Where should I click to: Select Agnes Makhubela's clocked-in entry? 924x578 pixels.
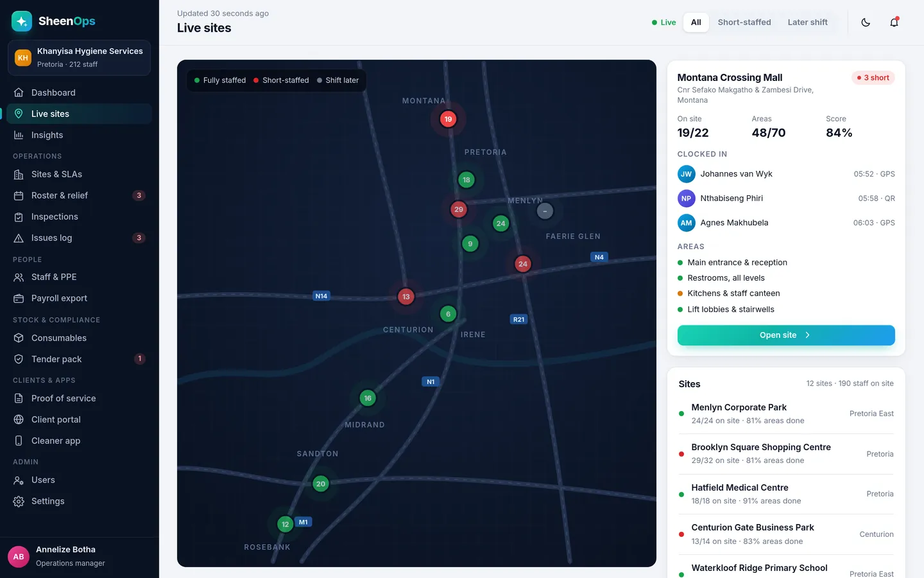point(786,223)
